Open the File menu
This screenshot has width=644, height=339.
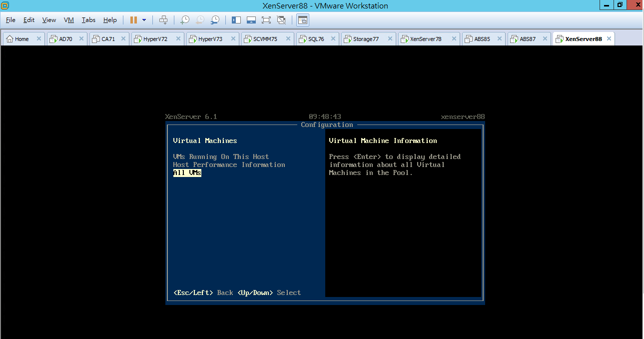[10, 20]
